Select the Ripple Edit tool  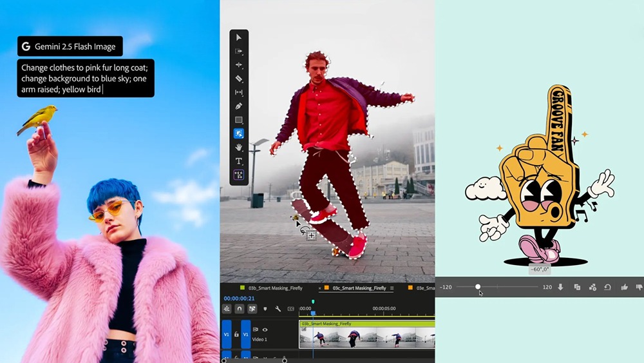coord(239,65)
